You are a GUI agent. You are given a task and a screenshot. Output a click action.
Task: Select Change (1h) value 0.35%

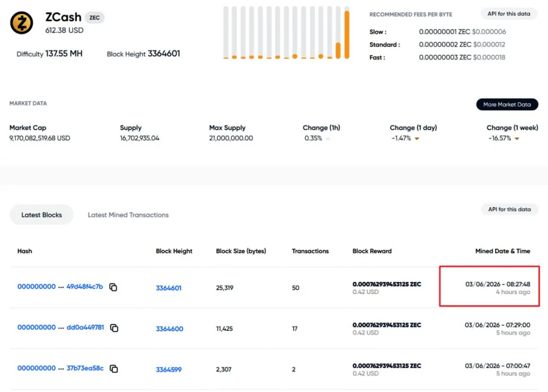[313, 138]
